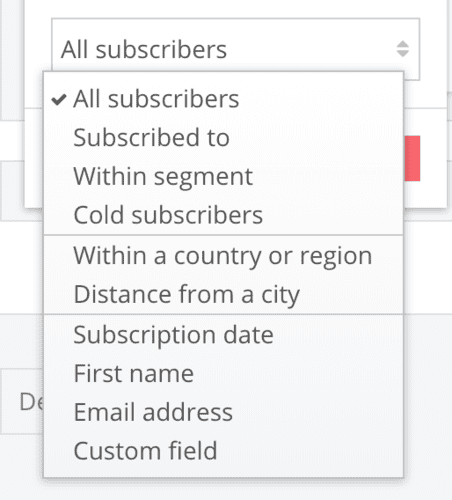Pick the "Within segment" filter option
This screenshot has height=500, width=452.
[223, 176]
